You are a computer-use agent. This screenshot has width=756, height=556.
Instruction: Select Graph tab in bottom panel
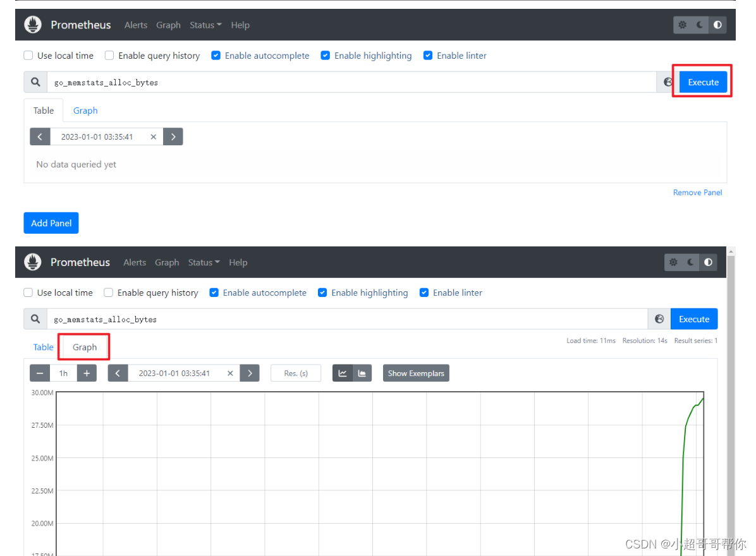click(84, 347)
